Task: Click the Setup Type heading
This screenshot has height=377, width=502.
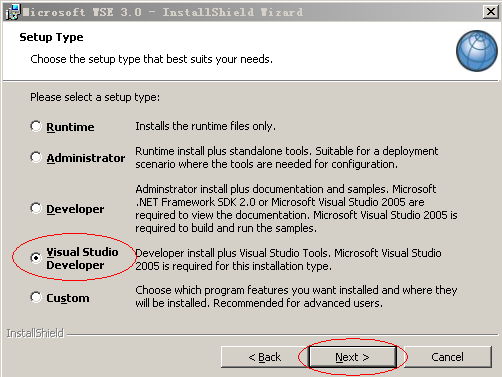Action: click(51, 37)
